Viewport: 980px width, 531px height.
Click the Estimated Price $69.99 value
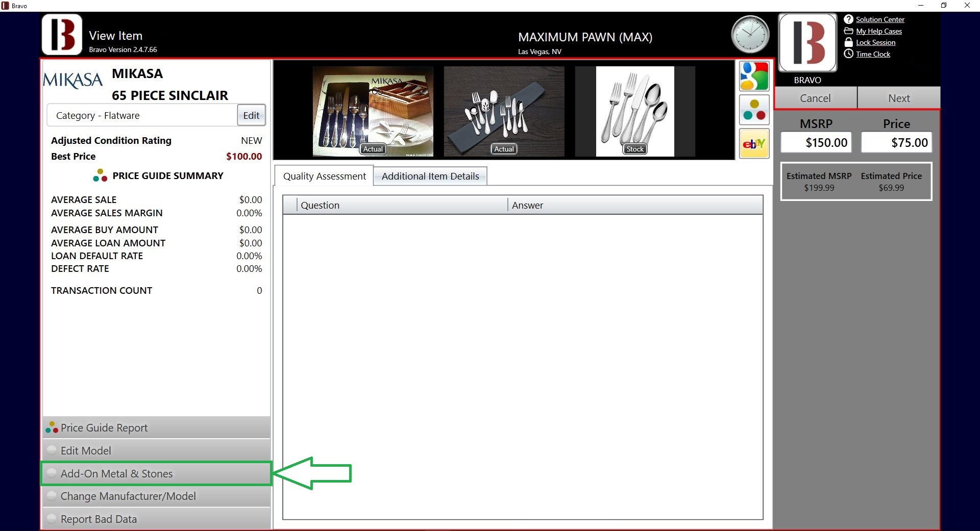[x=891, y=188]
